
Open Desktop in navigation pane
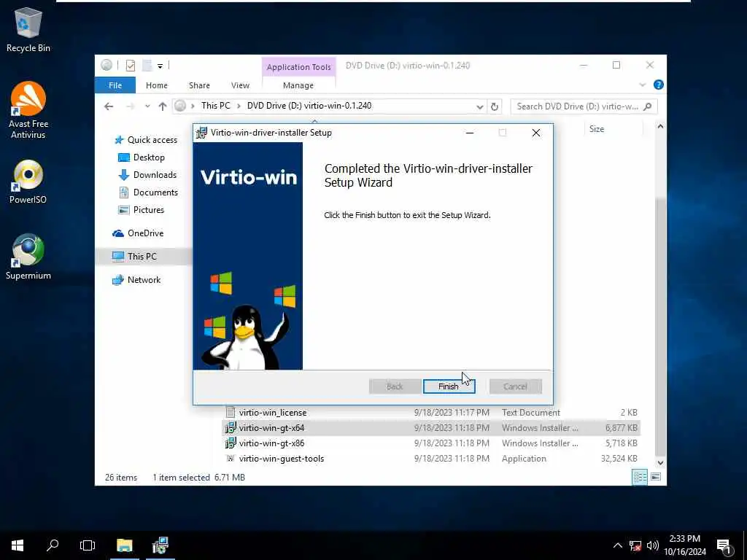142,157
